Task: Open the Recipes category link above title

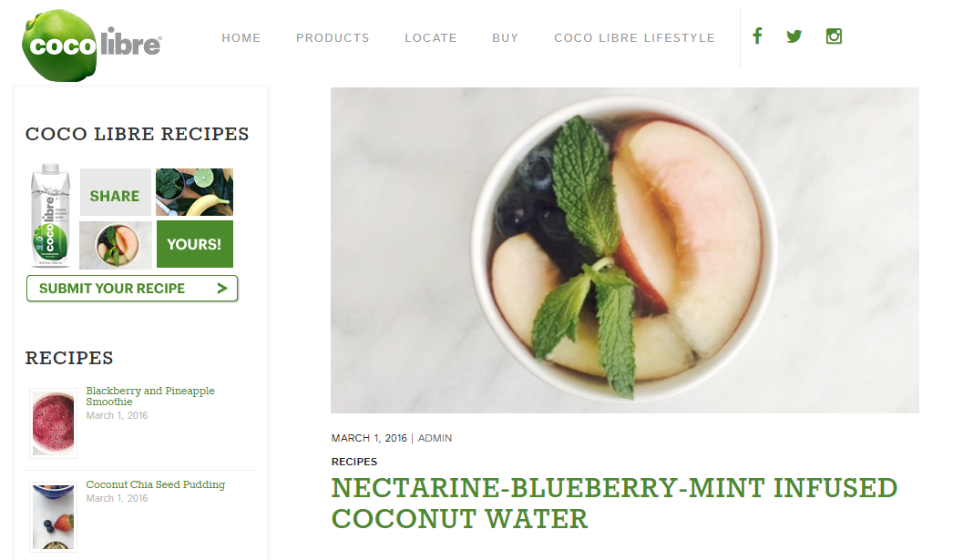Action: click(354, 462)
